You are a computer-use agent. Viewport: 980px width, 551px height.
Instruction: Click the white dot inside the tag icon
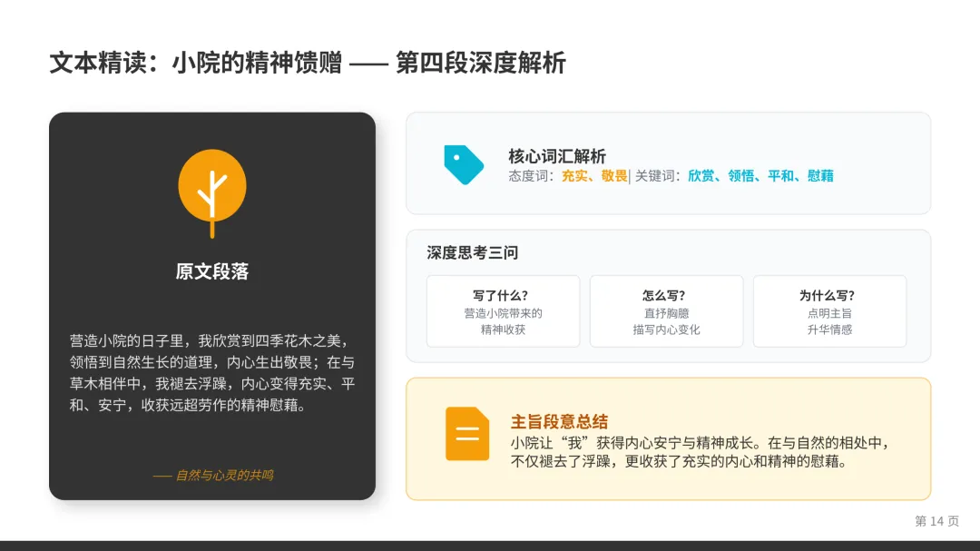[x=456, y=158]
